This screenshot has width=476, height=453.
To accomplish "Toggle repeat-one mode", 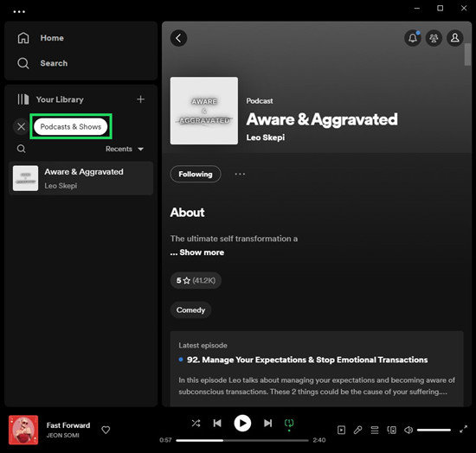I will [289, 423].
